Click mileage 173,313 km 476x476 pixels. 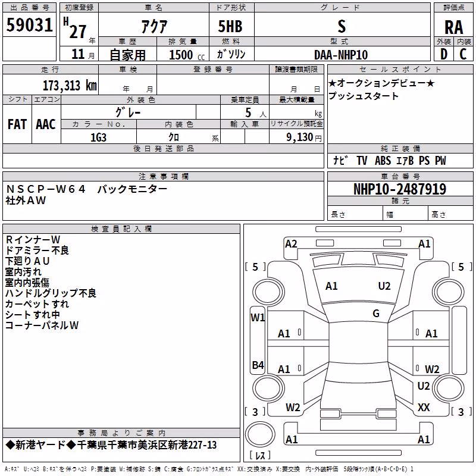(x=70, y=86)
